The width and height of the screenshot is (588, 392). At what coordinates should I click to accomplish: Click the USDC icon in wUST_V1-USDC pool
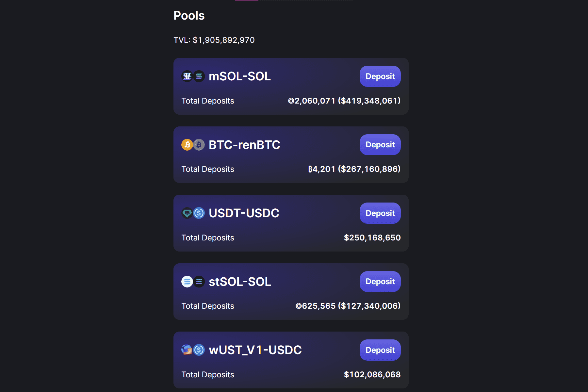[x=199, y=350]
